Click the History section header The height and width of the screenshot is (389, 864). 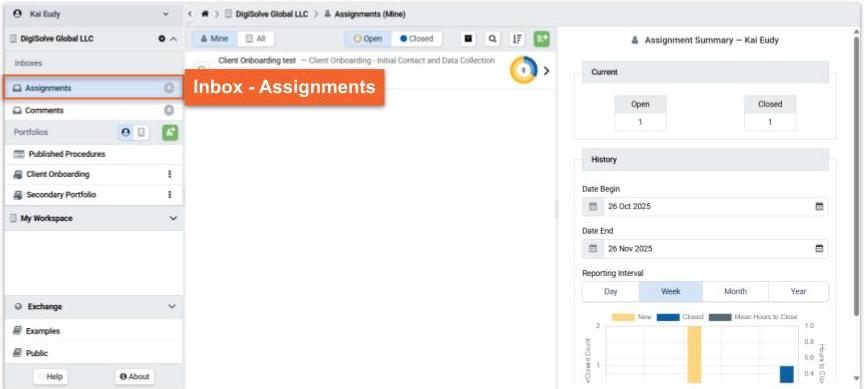705,159
